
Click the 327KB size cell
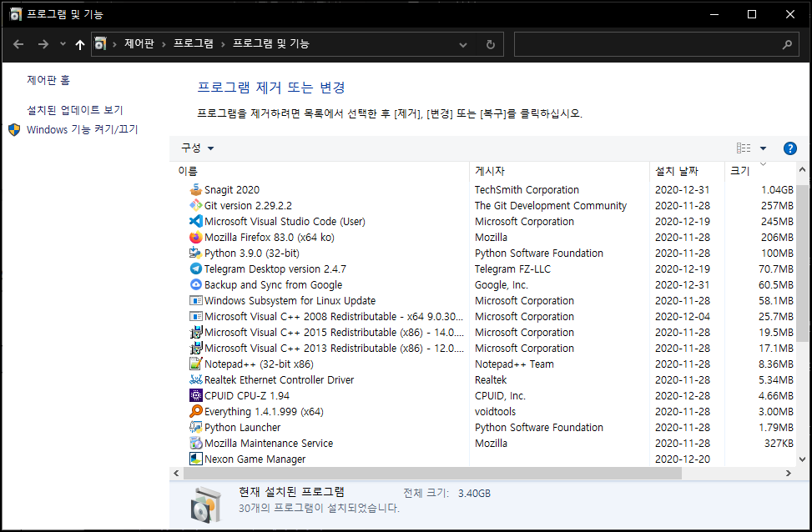click(x=779, y=443)
